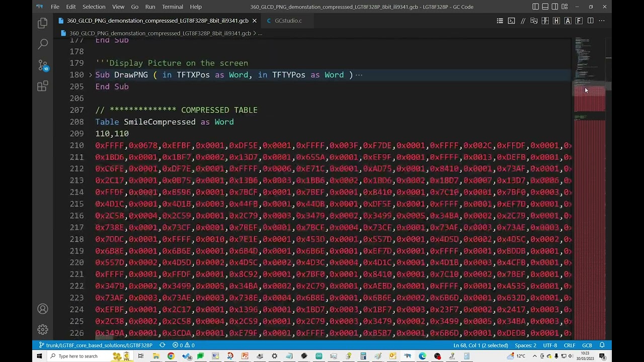The height and width of the screenshot is (362, 644).
Task: Click the comment 'Display Picture on the screen'
Action: tap(172, 63)
